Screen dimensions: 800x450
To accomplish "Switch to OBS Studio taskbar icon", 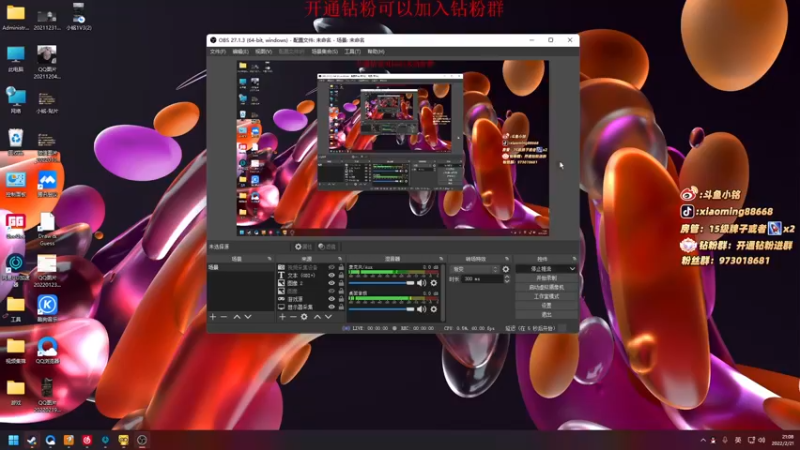I will tap(142, 440).
